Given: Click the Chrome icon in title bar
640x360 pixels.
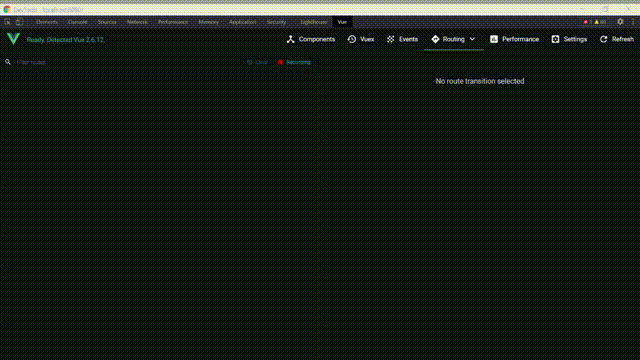Looking at the screenshot, I should pos(7,9).
